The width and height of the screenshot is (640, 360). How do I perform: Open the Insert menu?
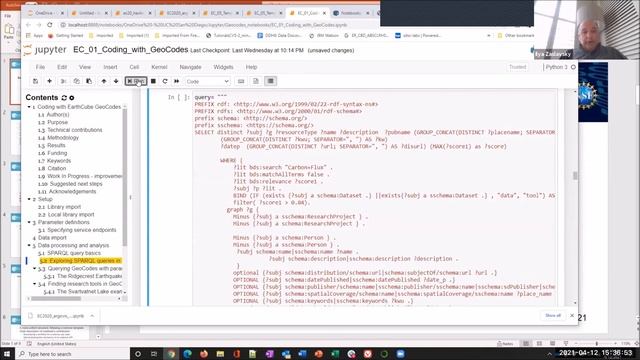point(110,67)
